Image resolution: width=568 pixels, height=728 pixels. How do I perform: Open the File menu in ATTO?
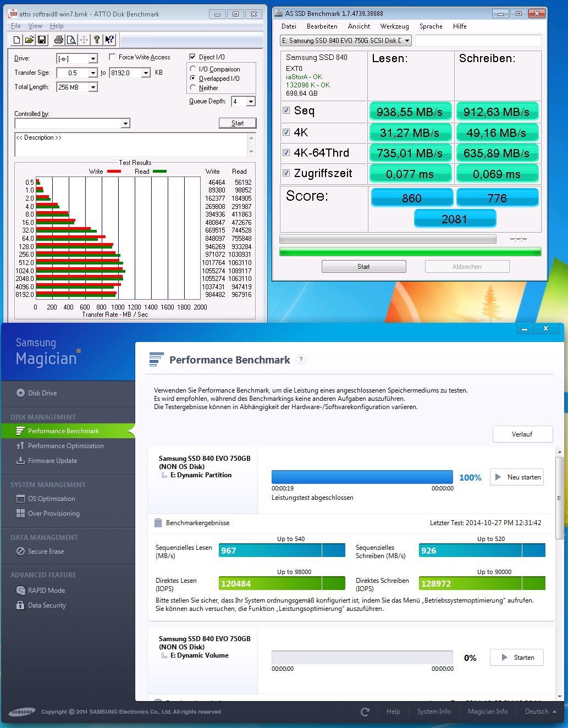point(16,26)
